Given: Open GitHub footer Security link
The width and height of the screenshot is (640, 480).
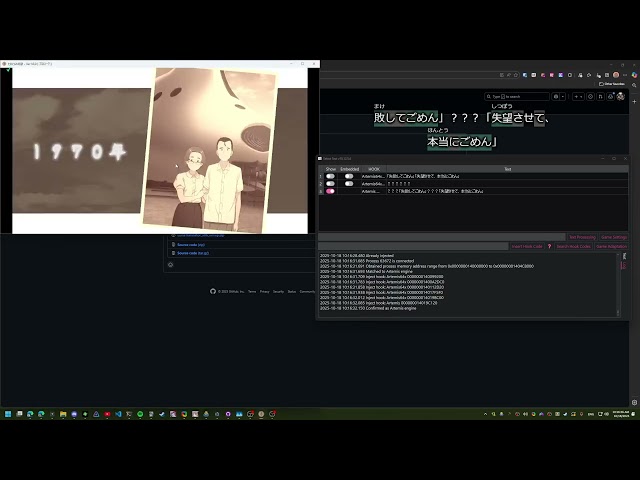Looking at the screenshot, I should click(x=278, y=291).
